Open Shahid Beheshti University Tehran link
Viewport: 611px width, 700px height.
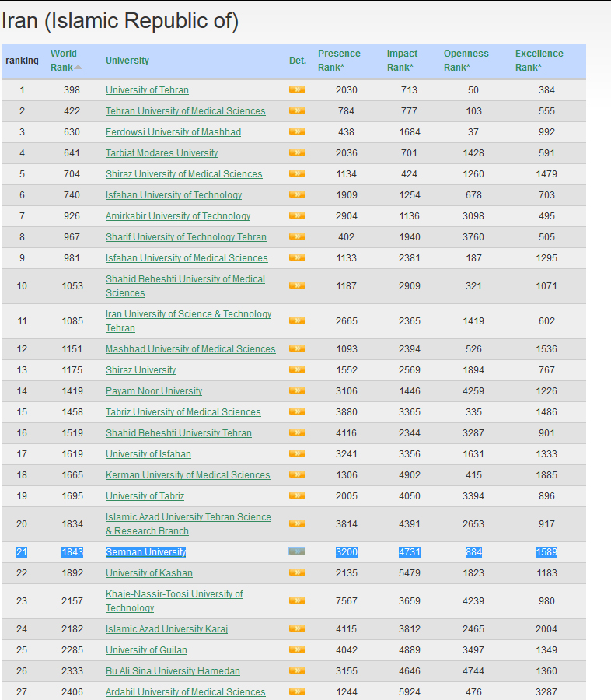[x=179, y=432]
